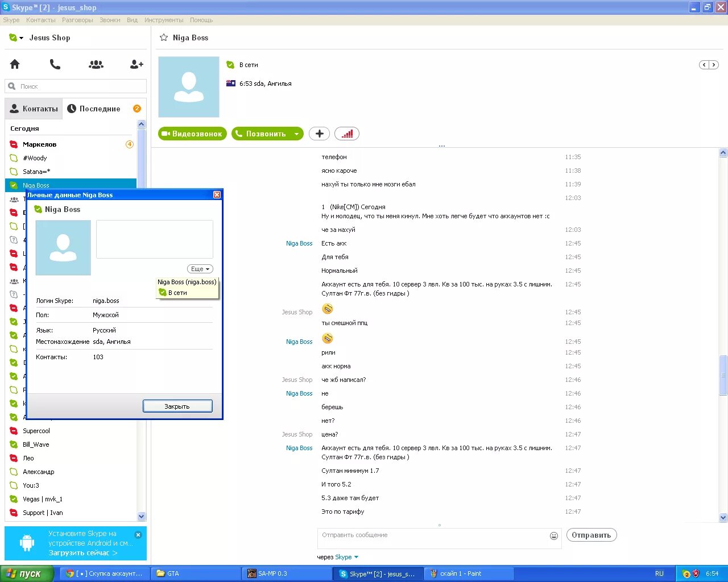728x582 pixels.
Task: Select highlighted contact Niga Boss in list
Action: [71, 184]
